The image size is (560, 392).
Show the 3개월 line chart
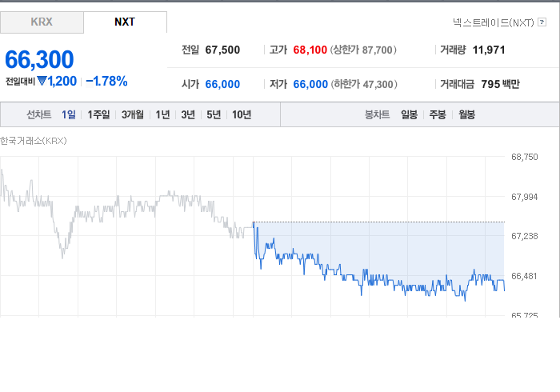pyautogui.click(x=133, y=114)
